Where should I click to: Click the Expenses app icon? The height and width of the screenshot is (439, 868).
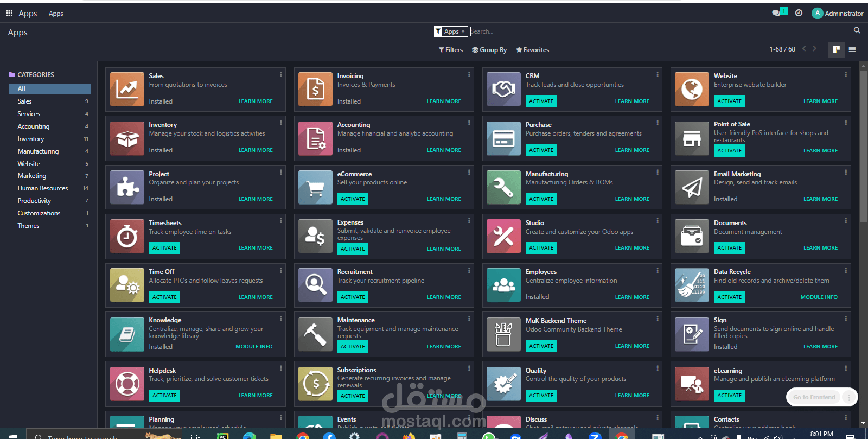(x=315, y=236)
